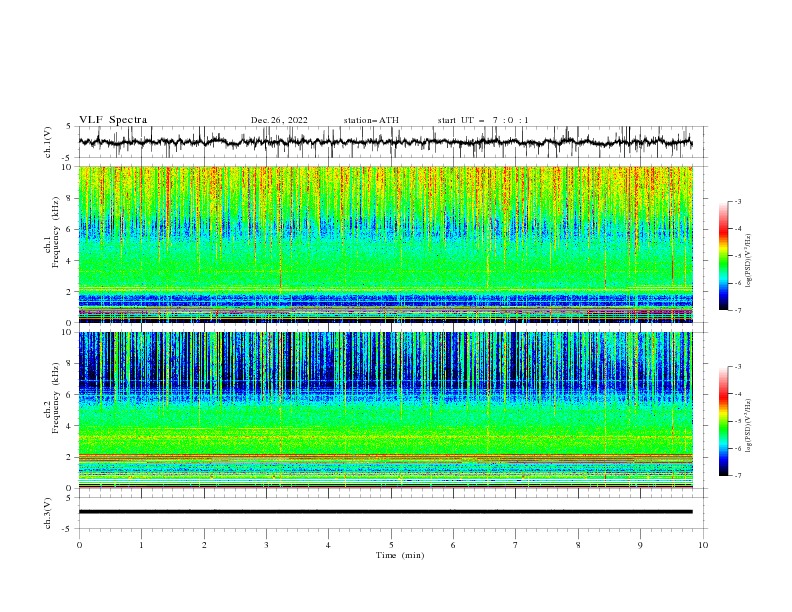Click the "-7" tick on the ch.2 color bar
792x612 pixels.
click(x=737, y=475)
